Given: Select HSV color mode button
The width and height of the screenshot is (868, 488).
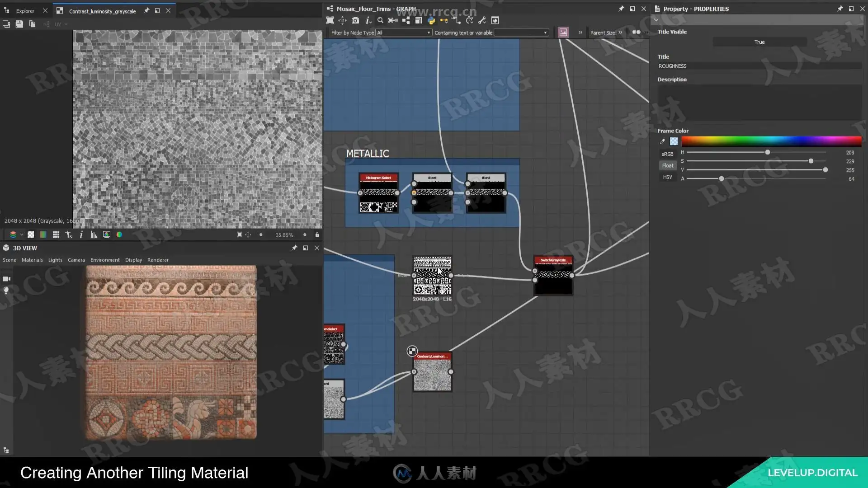Looking at the screenshot, I should pos(667,177).
